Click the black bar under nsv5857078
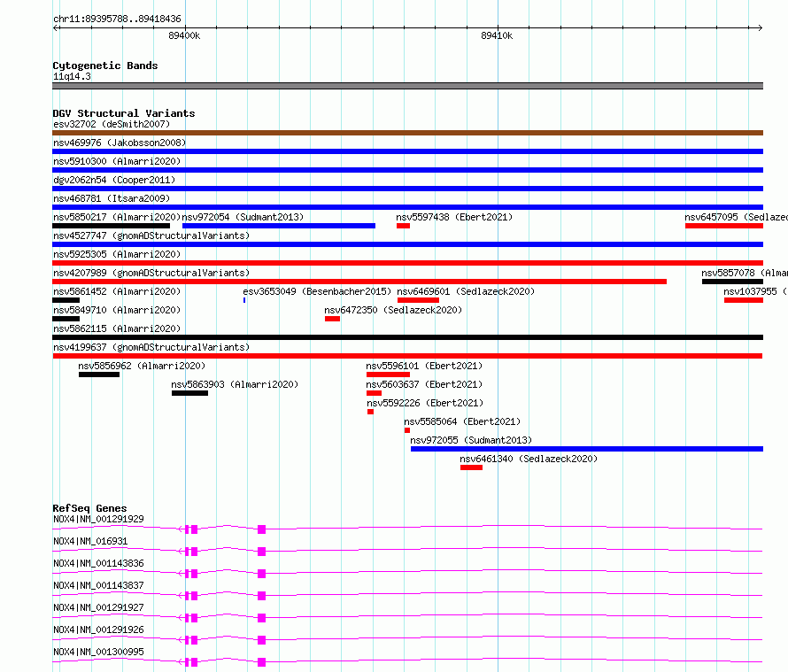The image size is (788, 672). tap(732, 282)
